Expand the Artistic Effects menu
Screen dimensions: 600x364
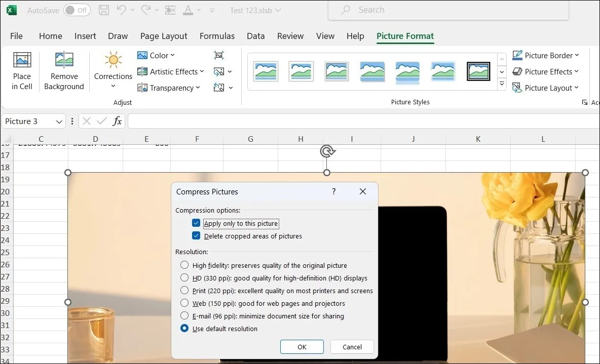[170, 71]
